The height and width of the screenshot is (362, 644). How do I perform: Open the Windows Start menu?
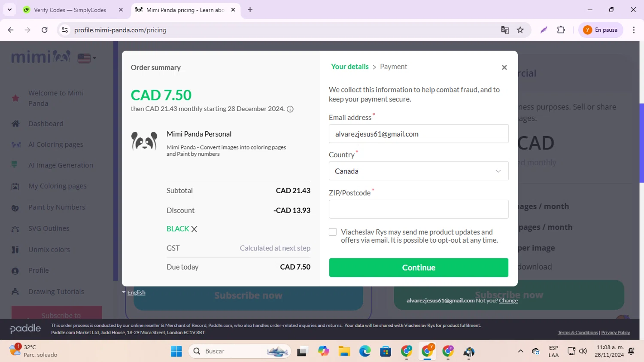coord(176,351)
